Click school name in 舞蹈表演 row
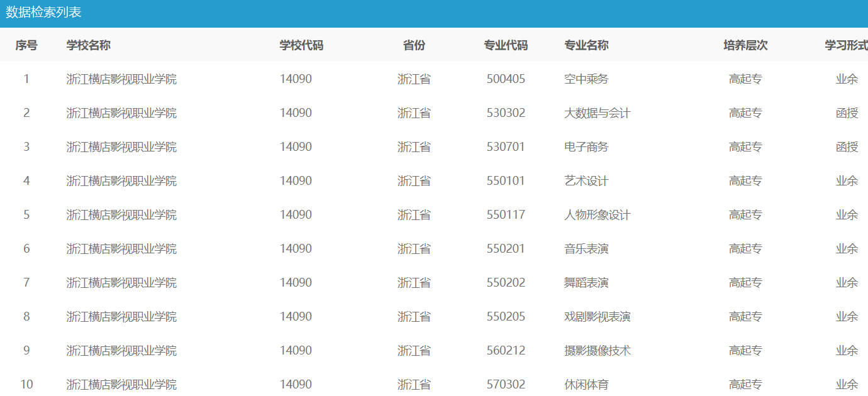This screenshot has width=868, height=396. 121,283
